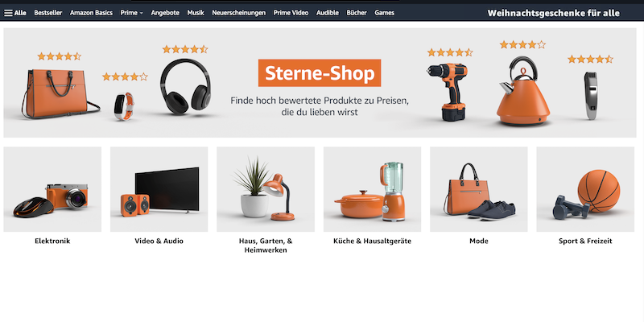Screen dimensions: 644x322
Task: Open the Video & Audio TV thumbnail
Action: 159,189
